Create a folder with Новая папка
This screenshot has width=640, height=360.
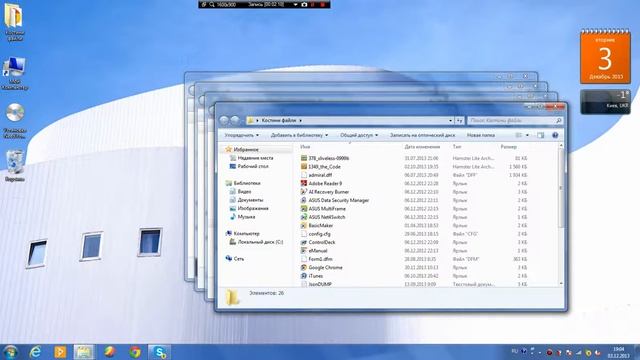[481, 135]
